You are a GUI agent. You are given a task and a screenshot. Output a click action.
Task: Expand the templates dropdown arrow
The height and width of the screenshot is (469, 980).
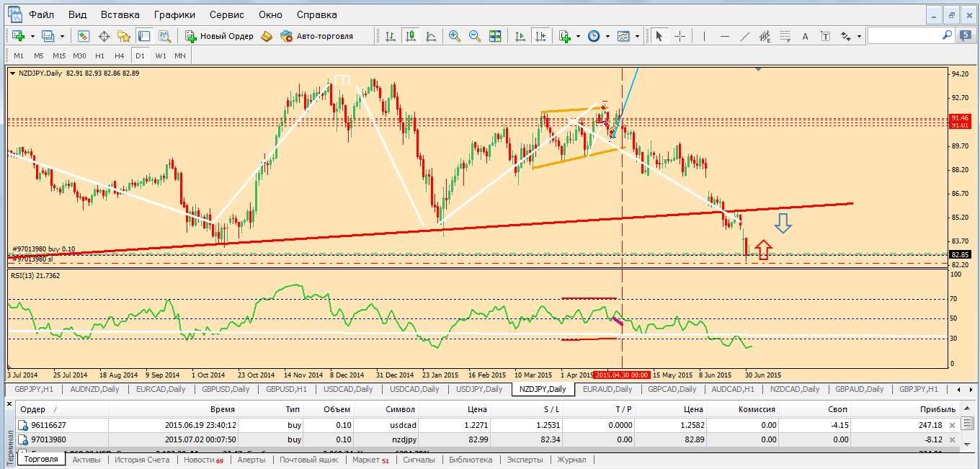coord(637,36)
